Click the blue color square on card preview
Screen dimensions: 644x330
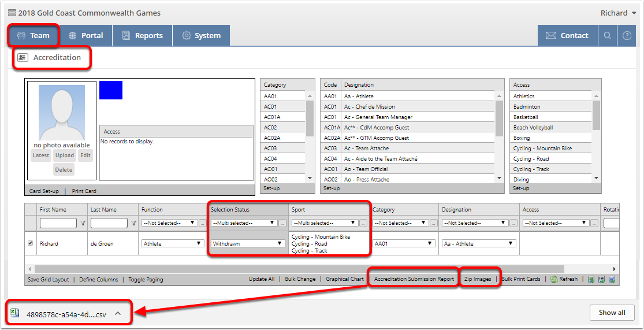pos(111,90)
